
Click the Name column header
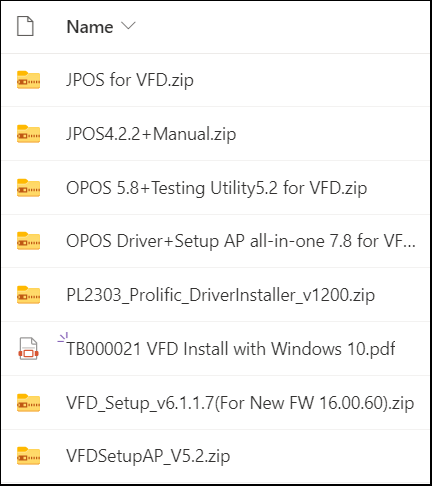point(90,27)
